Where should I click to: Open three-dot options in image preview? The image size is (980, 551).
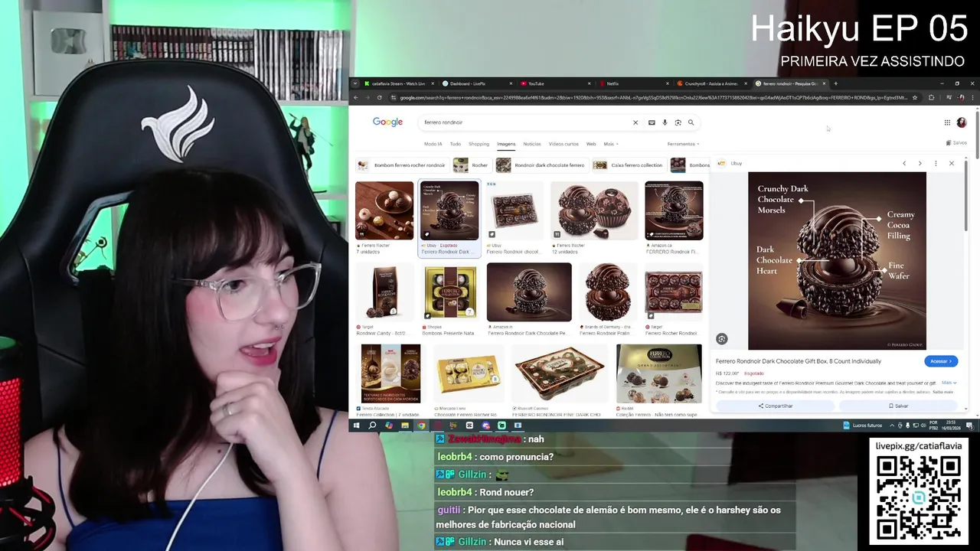point(936,163)
